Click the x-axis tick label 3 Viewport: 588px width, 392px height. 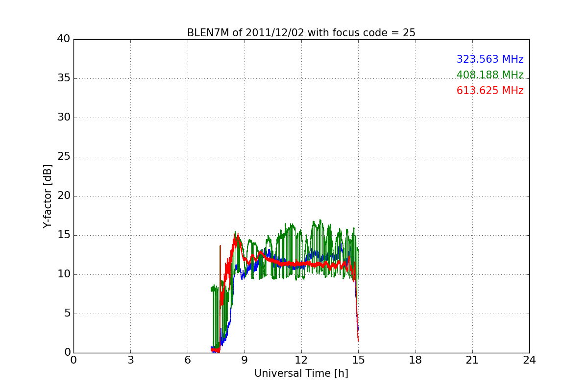(x=130, y=360)
